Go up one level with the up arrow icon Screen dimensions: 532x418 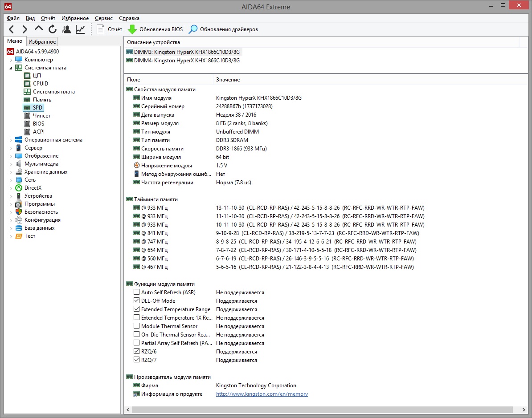[38, 29]
